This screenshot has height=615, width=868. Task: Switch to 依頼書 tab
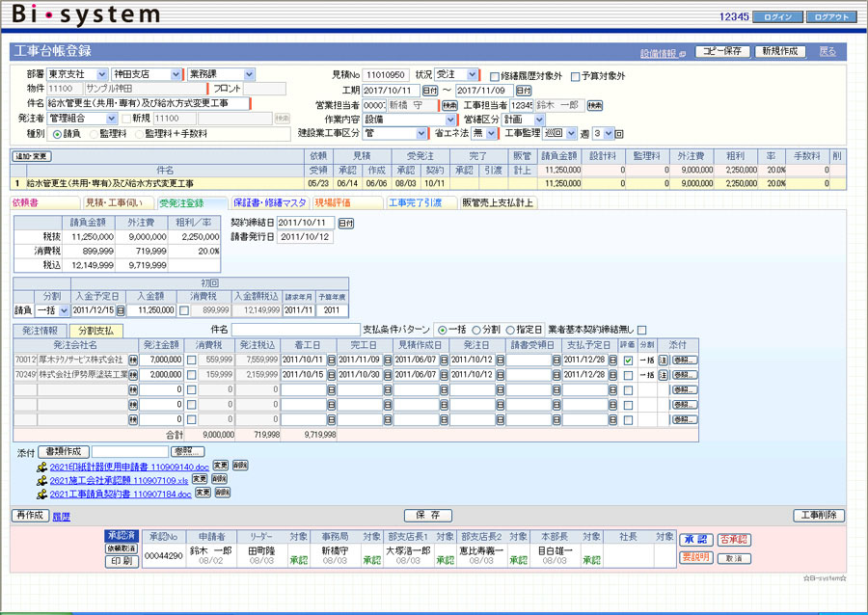tap(44, 203)
